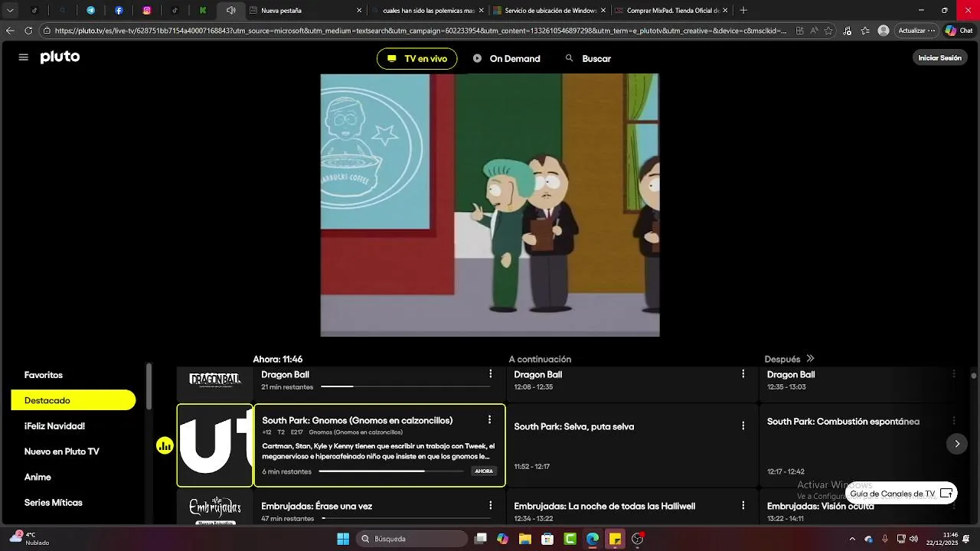Viewport: 980px width, 551px height.
Task: Switch to Servicio de ubicación de Windows tab
Action: (550, 11)
